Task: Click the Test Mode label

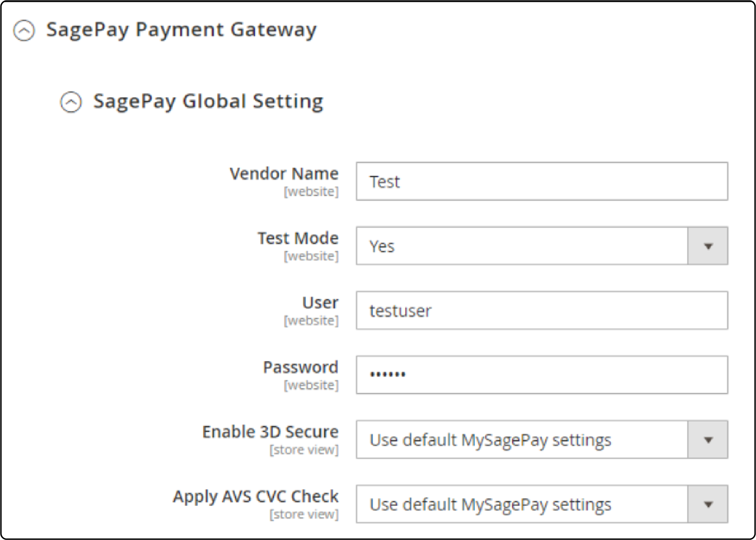Action: (x=297, y=238)
